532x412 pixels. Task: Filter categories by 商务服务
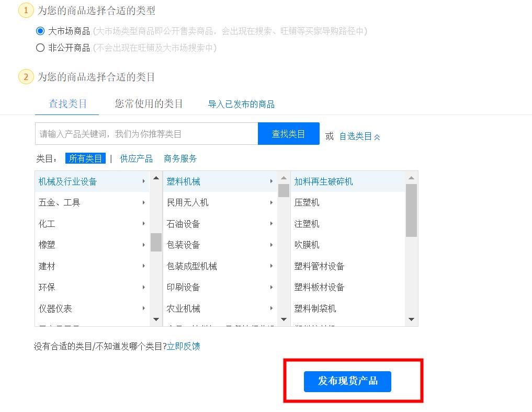point(180,158)
